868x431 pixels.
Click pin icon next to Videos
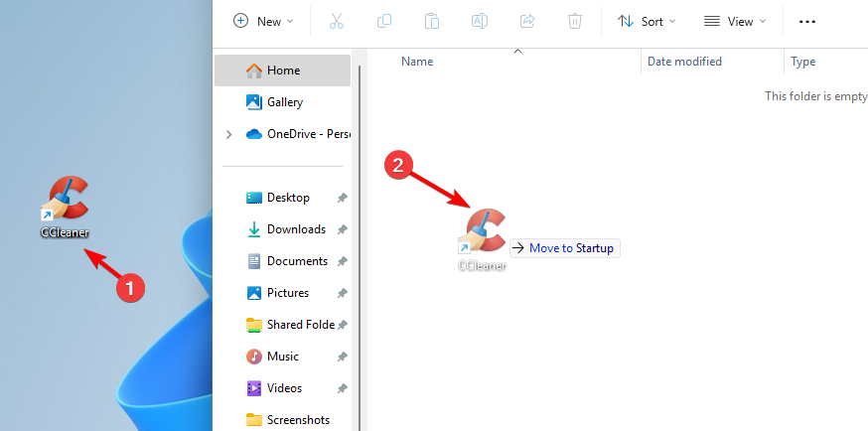[343, 388]
